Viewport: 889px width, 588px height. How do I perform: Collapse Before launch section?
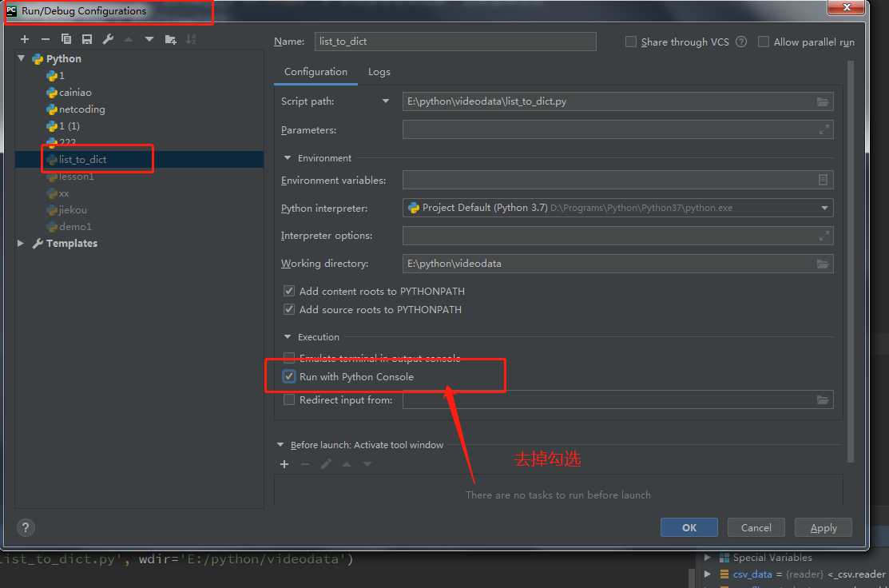[280, 445]
